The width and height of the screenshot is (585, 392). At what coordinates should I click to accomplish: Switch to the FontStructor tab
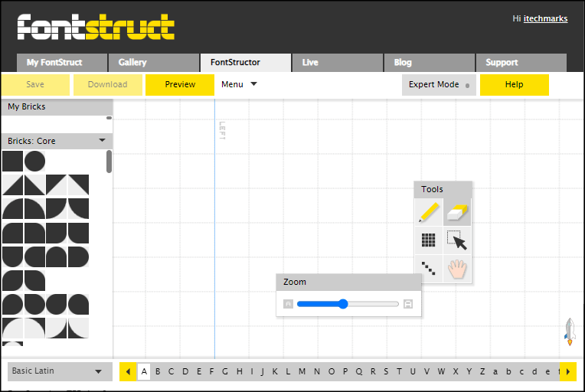[246, 63]
